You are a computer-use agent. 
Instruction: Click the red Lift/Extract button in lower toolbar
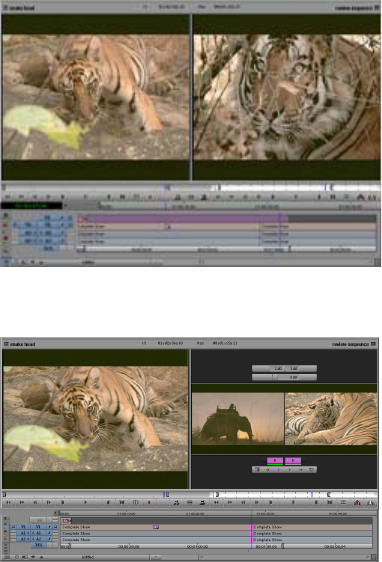pyautogui.click(x=357, y=503)
